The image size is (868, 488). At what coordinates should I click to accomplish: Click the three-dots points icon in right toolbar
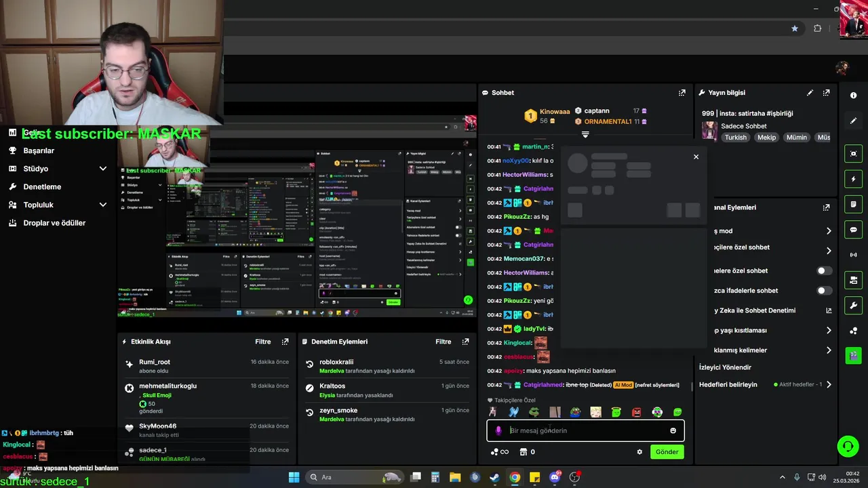click(x=853, y=331)
